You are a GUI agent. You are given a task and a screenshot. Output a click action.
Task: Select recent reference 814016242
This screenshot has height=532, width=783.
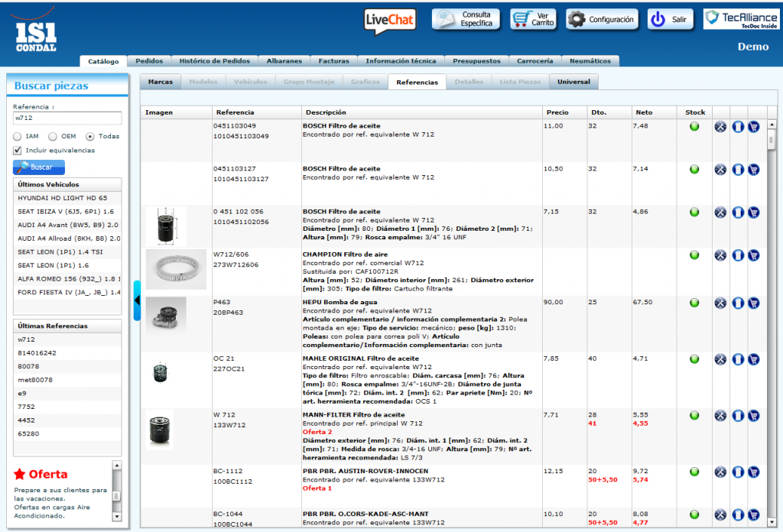pos(67,353)
